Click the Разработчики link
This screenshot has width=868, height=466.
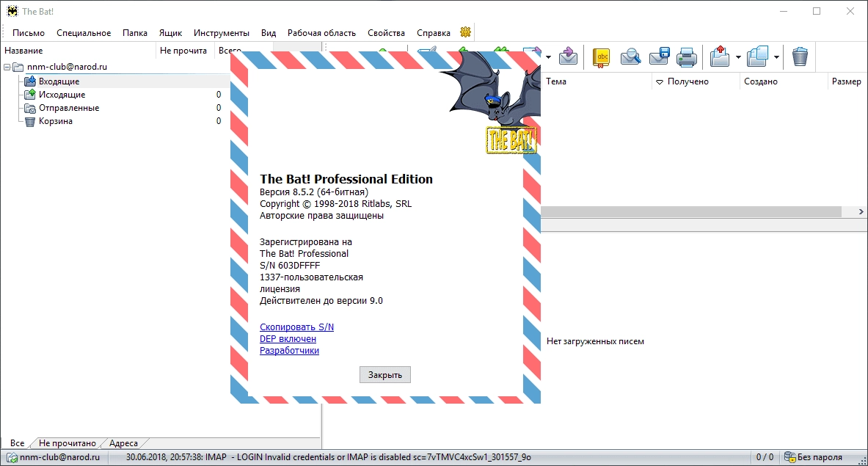[x=289, y=350]
